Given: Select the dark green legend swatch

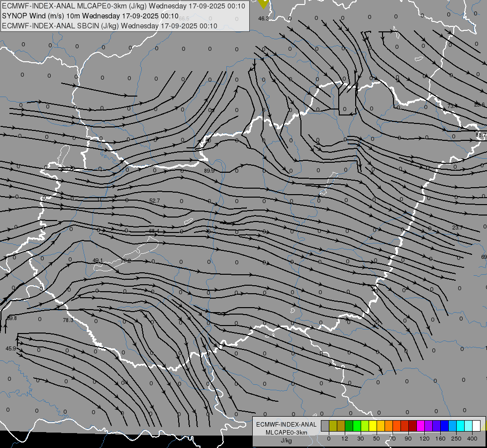Looking at the screenshot, I should pos(349,426).
